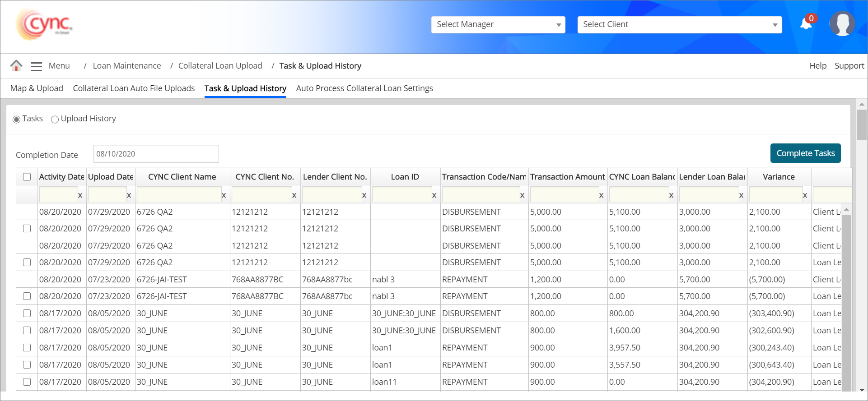The height and width of the screenshot is (401, 868).
Task: Click the home icon in breadcrumb bar
Action: [x=16, y=66]
